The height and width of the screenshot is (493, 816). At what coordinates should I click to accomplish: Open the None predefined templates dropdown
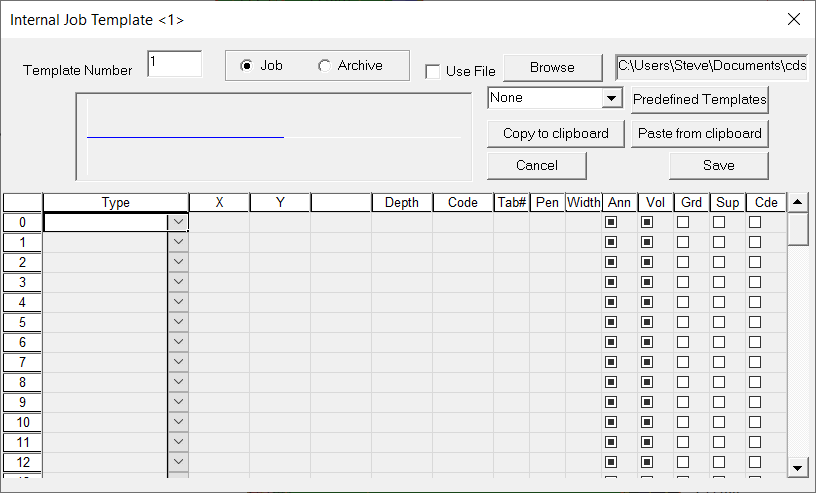(611, 99)
